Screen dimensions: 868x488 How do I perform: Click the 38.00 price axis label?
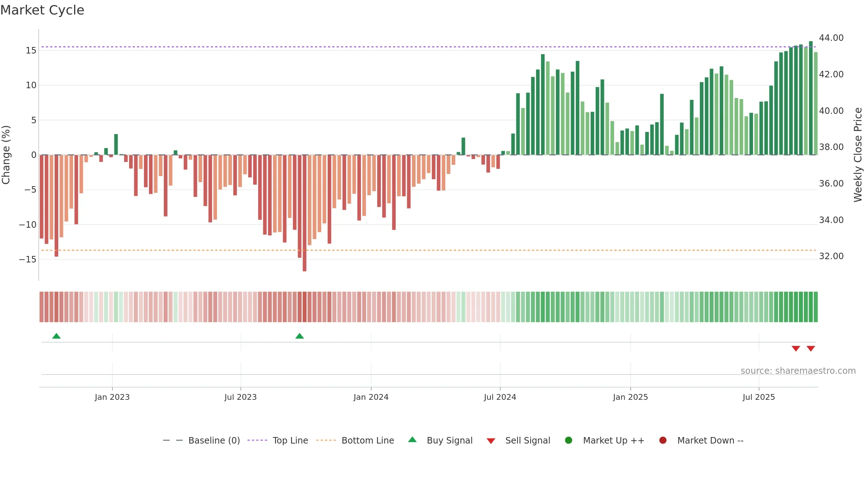click(x=831, y=147)
